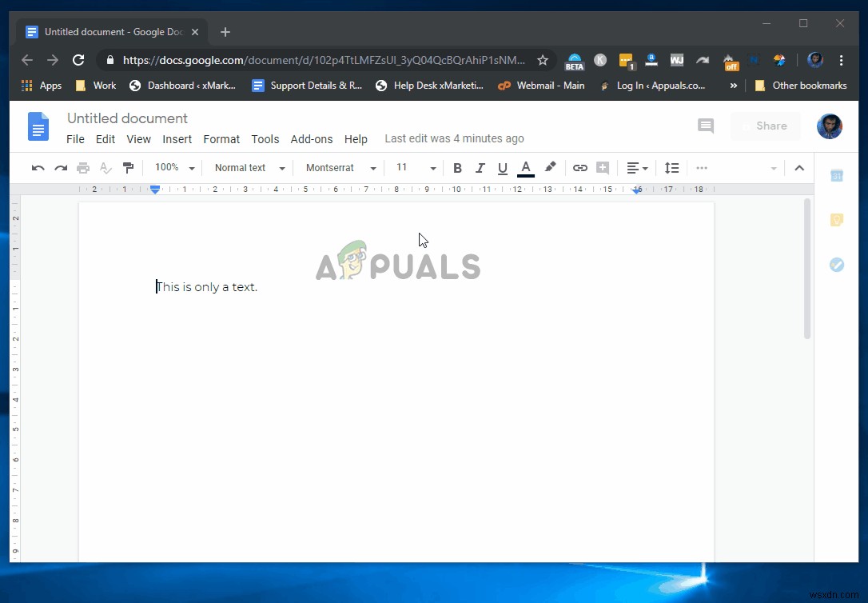Open the highlight color marker

(550, 167)
